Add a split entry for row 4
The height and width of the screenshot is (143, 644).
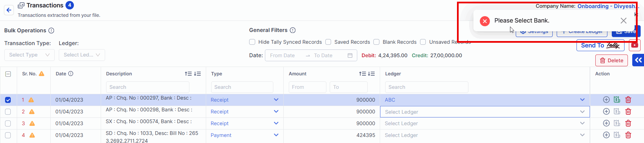[x=606, y=135]
